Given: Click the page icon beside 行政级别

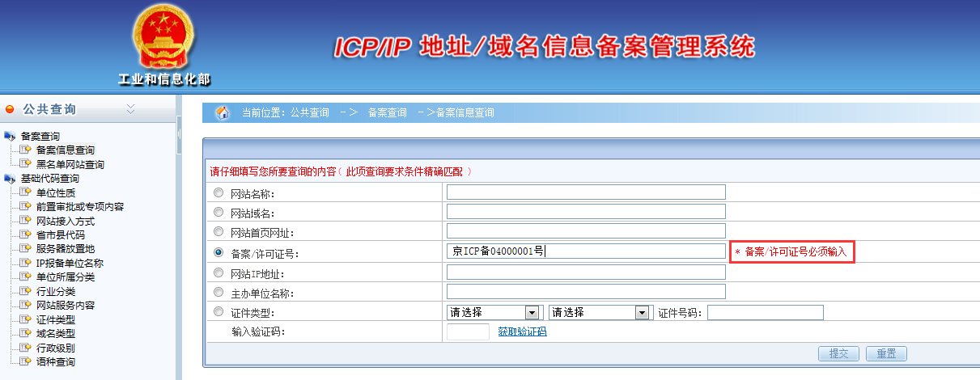Looking at the screenshot, I should pyautogui.click(x=25, y=348).
